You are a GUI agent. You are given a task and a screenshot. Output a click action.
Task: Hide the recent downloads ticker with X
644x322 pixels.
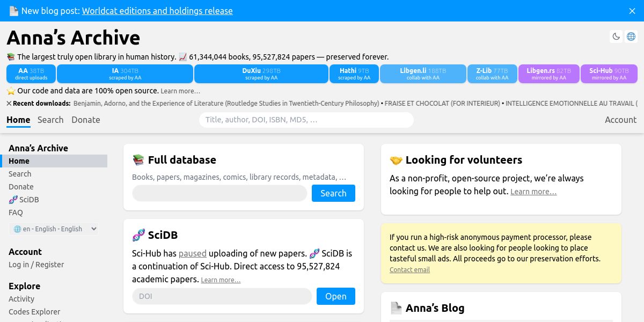click(x=9, y=103)
